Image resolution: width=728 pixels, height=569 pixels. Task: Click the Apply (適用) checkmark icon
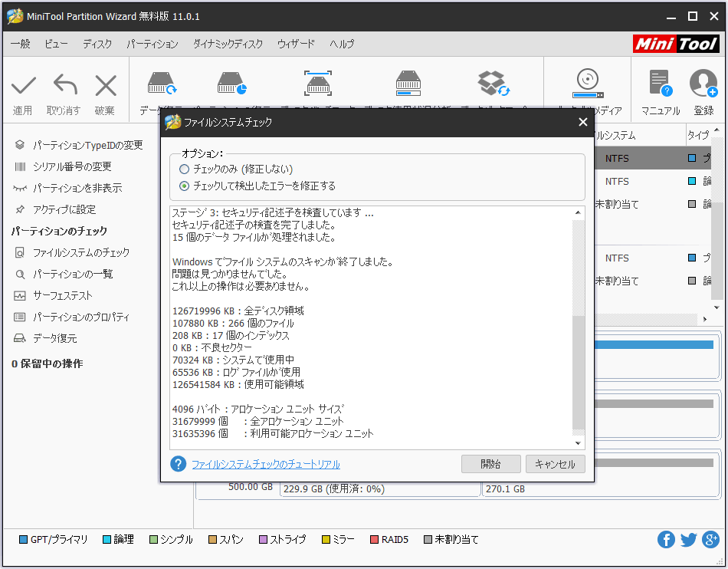tap(23, 85)
